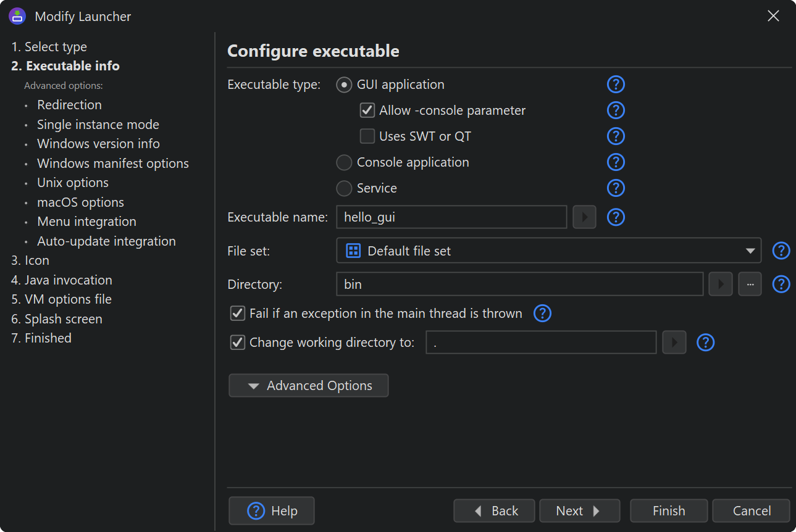The width and height of the screenshot is (796, 532).
Task: Open the File set dropdown
Action: [548, 251]
